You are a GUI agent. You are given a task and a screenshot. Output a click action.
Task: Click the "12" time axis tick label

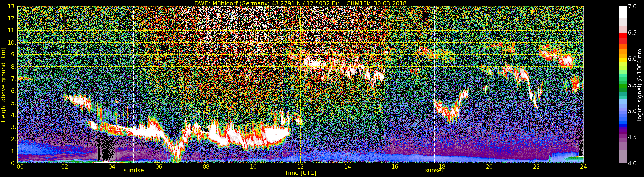tap(300, 167)
